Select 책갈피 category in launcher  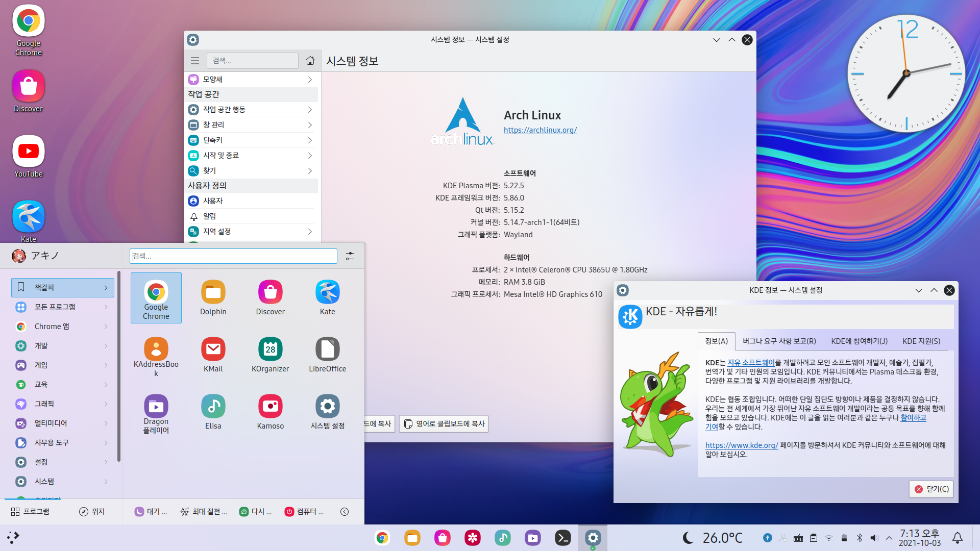pyautogui.click(x=63, y=288)
